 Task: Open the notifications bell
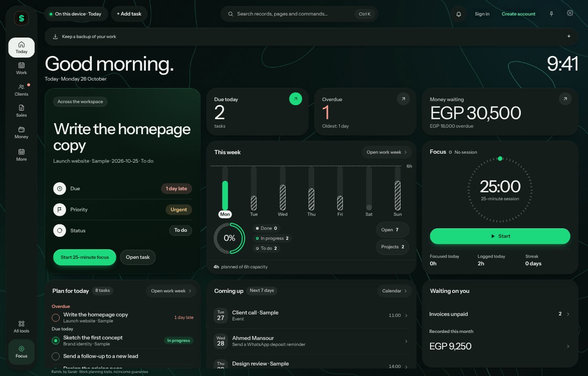pos(459,14)
